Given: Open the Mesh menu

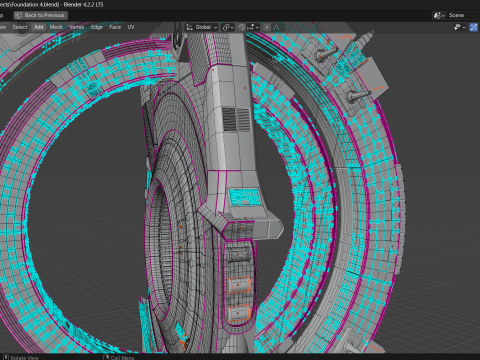Looking at the screenshot, I should coord(56,27).
